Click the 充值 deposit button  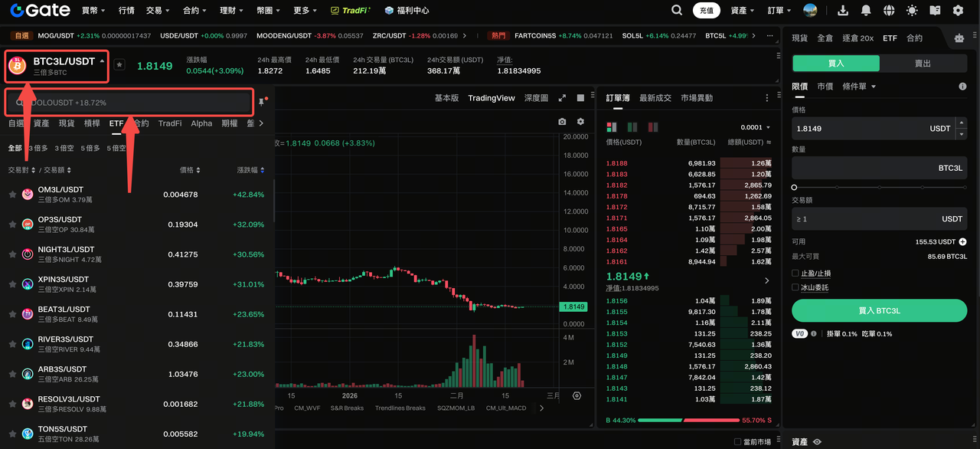706,11
